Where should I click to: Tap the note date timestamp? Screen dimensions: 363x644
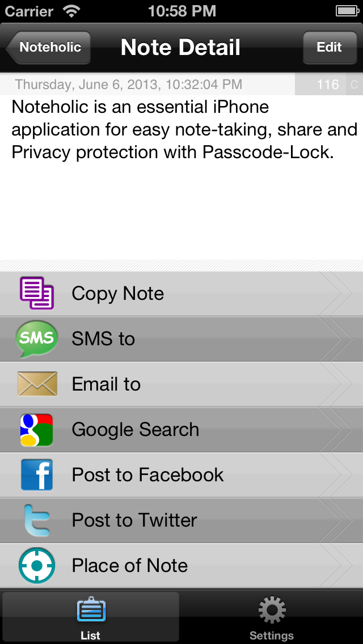129,85
